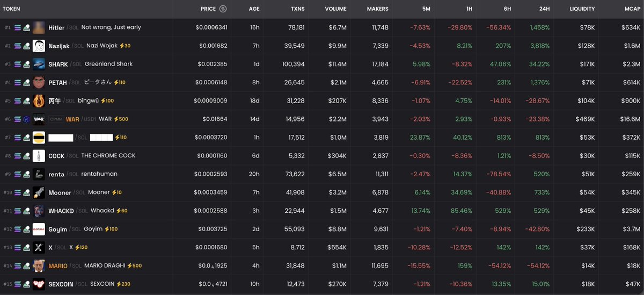Click the Solana chain icon in SHARK row
This screenshot has height=295, width=644.
pyautogui.click(x=17, y=64)
